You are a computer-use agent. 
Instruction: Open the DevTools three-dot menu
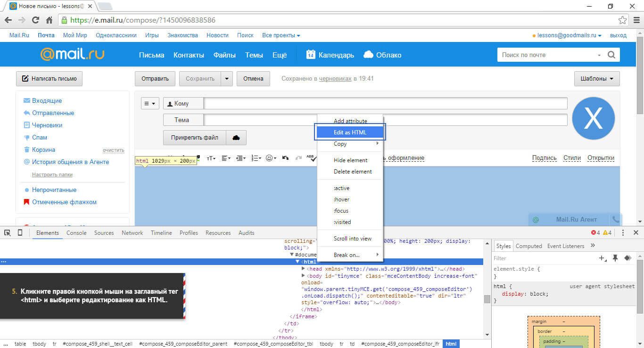coord(623,233)
